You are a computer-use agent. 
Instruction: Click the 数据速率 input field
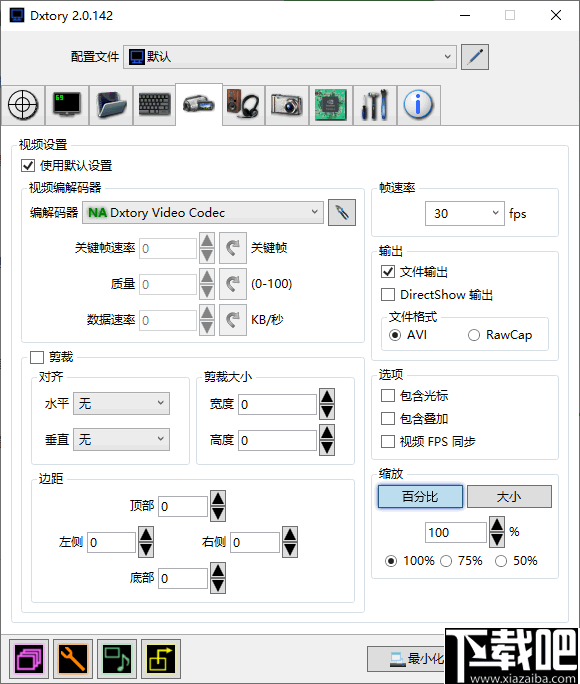(x=168, y=320)
